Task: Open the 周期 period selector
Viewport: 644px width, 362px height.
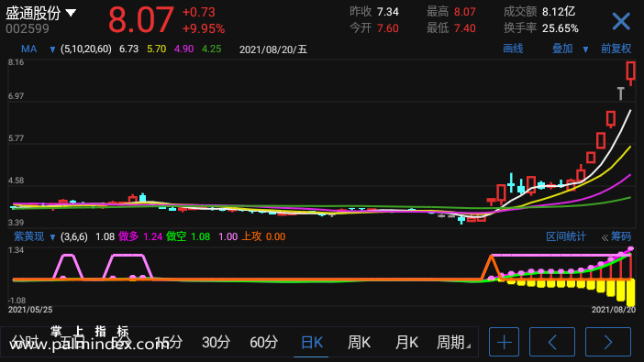Action: tap(453, 342)
